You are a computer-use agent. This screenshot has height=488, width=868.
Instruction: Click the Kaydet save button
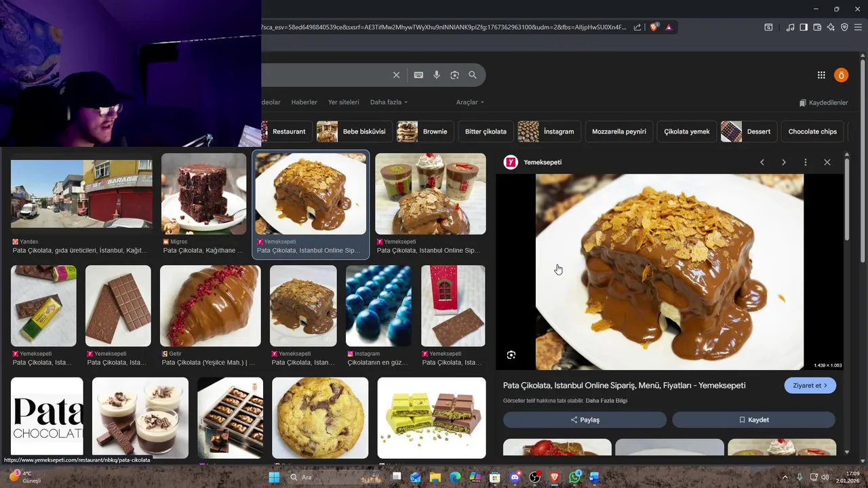tap(753, 420)
